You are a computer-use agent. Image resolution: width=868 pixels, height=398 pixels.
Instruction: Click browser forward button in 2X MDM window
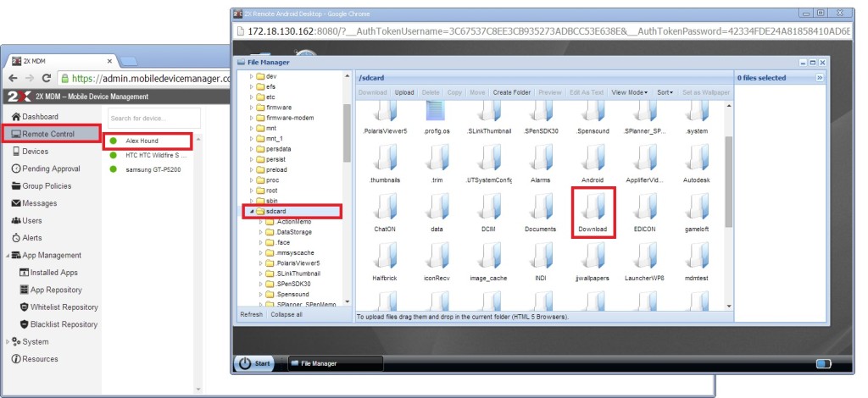(30, 79)
